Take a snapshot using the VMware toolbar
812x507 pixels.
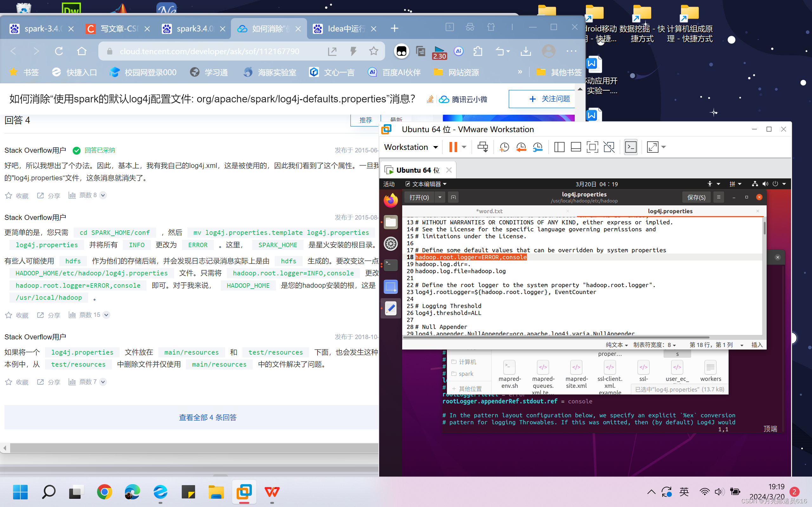[x=504, y=147]
